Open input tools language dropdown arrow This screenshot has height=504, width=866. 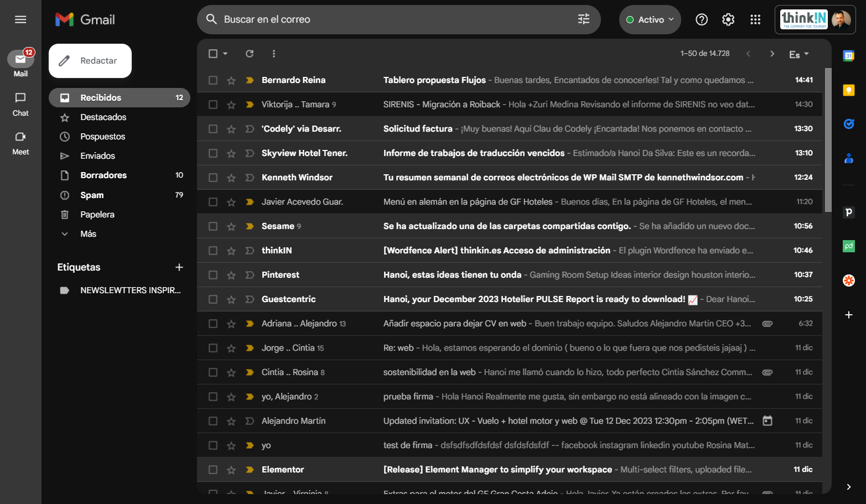806,54
